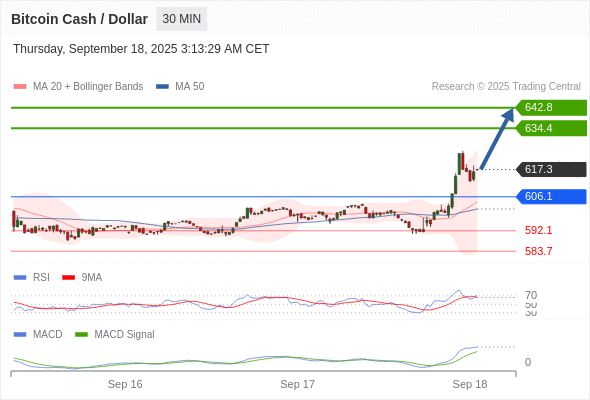590x400 pixels.
Task: Click the Sep 16 date axis label
Action: coord(125,384)
